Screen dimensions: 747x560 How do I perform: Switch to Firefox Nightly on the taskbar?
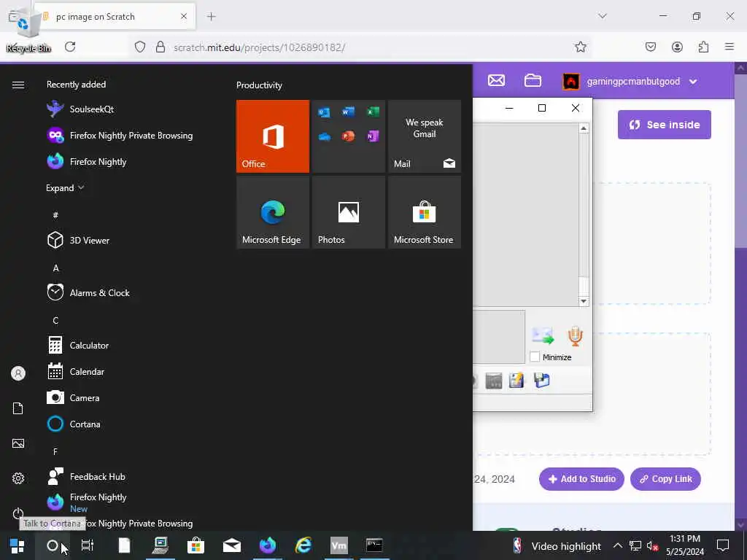tap(268, 545)
